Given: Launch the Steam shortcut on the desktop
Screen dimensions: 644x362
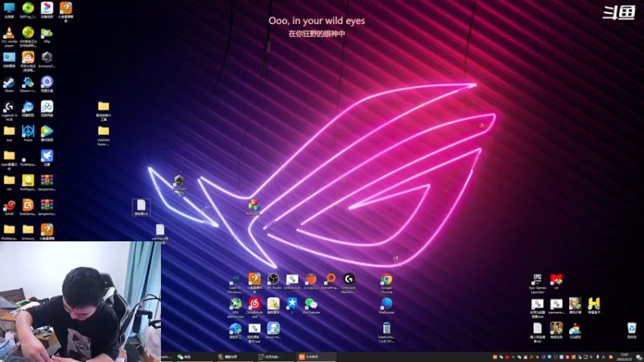Looking at the screenshot, I should click(x=9, y=84).
